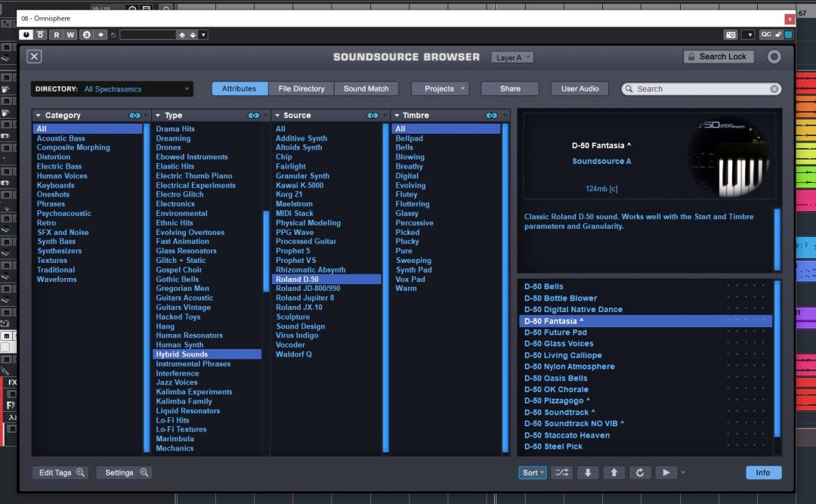Select Keyboards in the Category list
The height and width of the screenshot is (504, 816).
pos(88,185)
